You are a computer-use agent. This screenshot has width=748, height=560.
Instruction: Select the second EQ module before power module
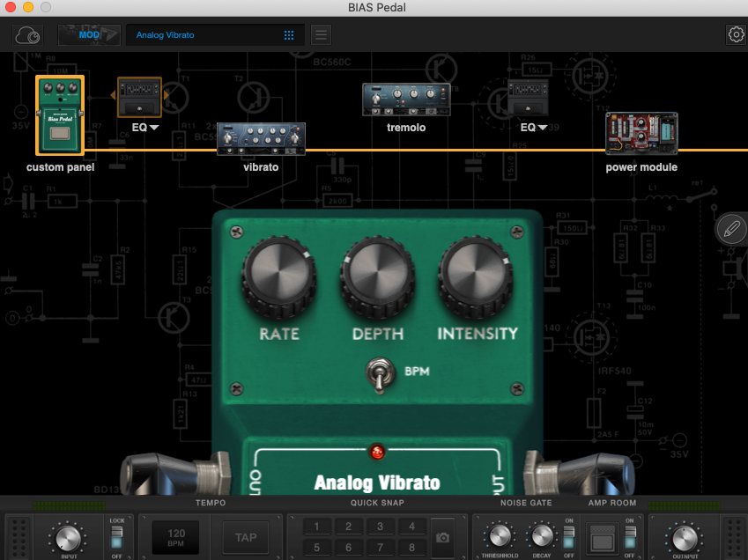pos(528,98)
